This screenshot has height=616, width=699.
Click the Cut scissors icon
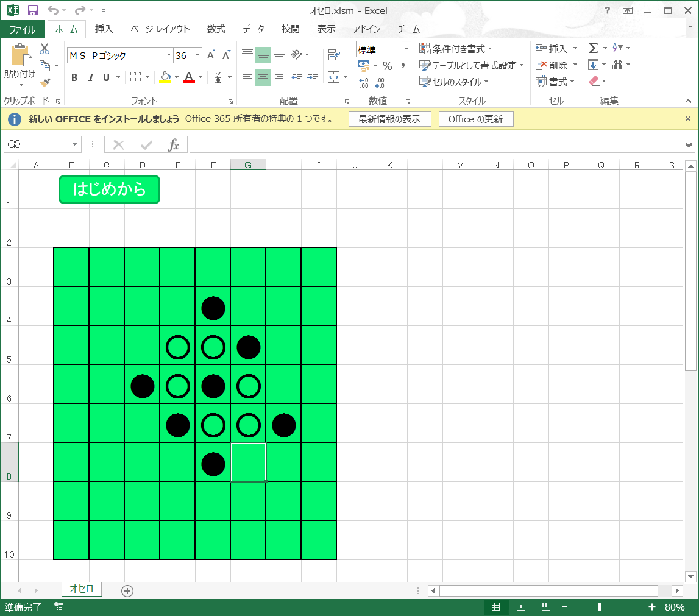pos(44,49)
